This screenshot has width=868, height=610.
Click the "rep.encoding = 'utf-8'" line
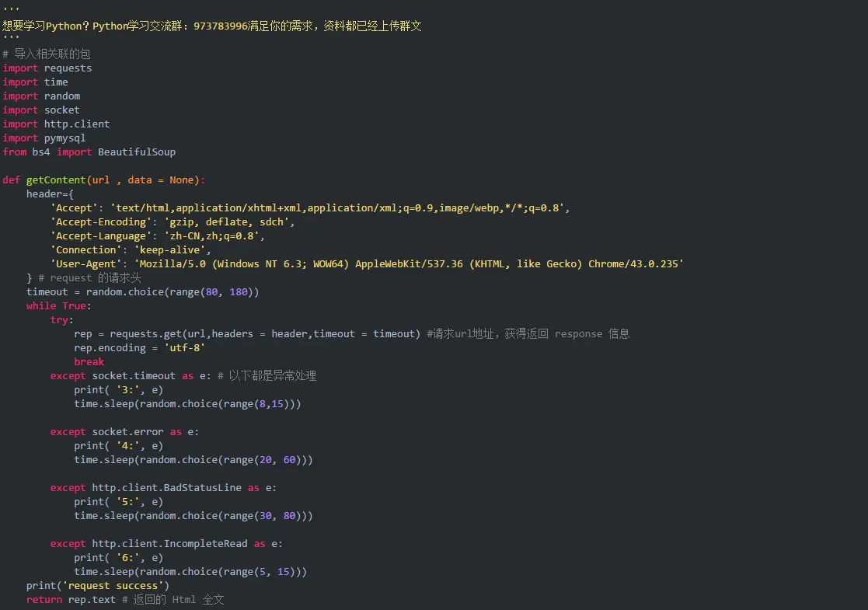point(140,347)
